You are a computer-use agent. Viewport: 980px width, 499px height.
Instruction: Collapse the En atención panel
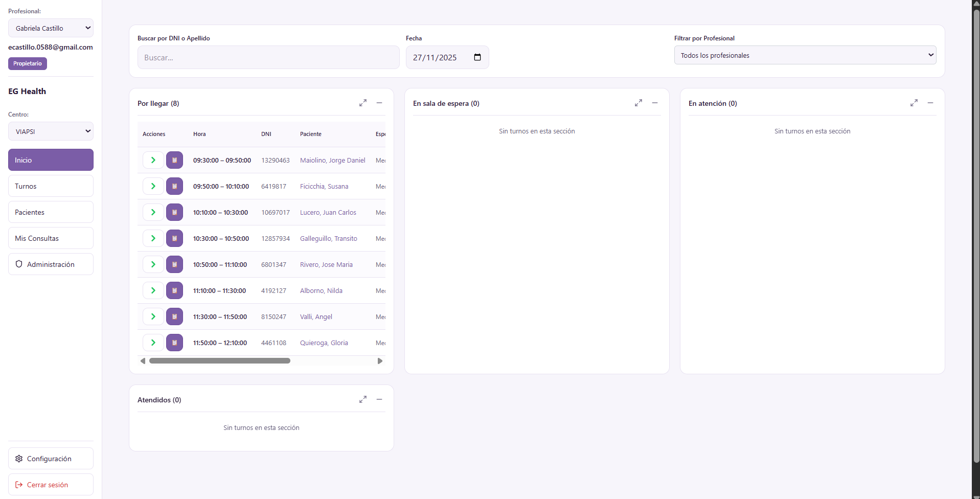click(930, 103)
